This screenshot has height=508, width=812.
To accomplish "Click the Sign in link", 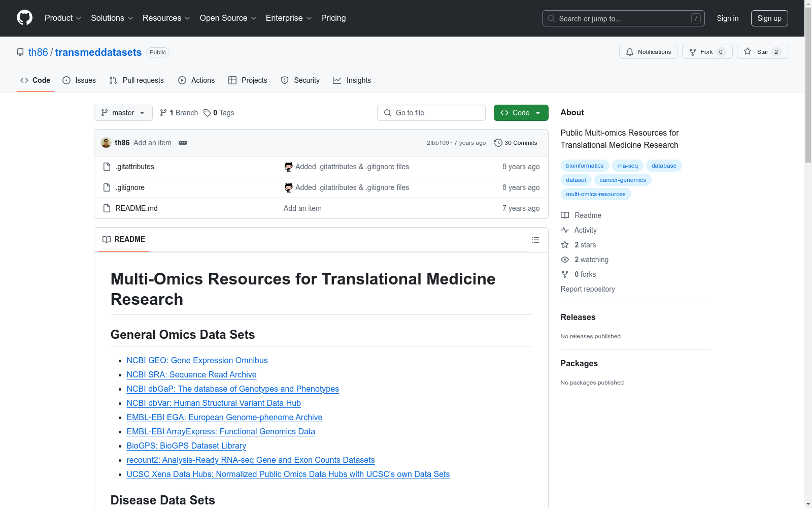I will pos(728,18).
